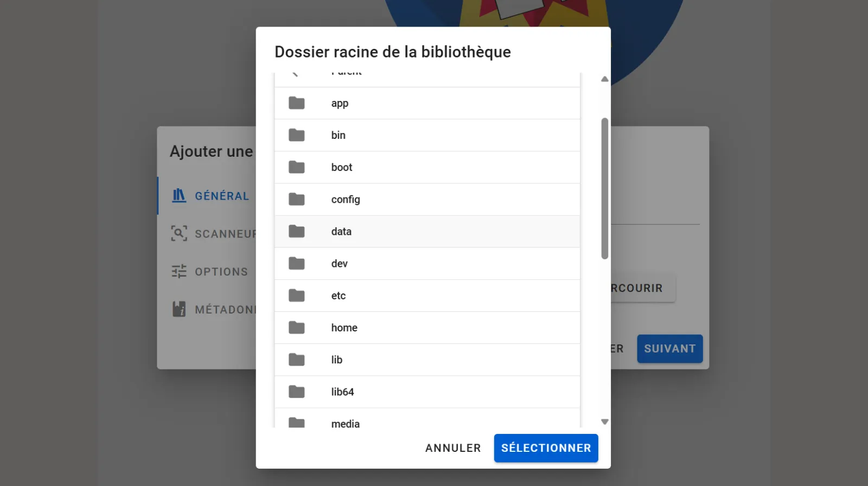Click the folder icon next to app
Viewport: 868px width, 486px height.
tap(296, 103)
